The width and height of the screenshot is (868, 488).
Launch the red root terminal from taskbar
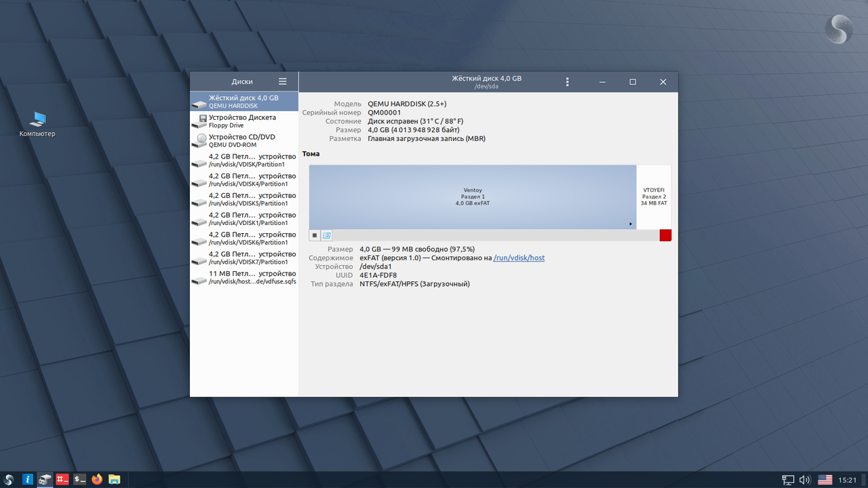coord(63,479)
